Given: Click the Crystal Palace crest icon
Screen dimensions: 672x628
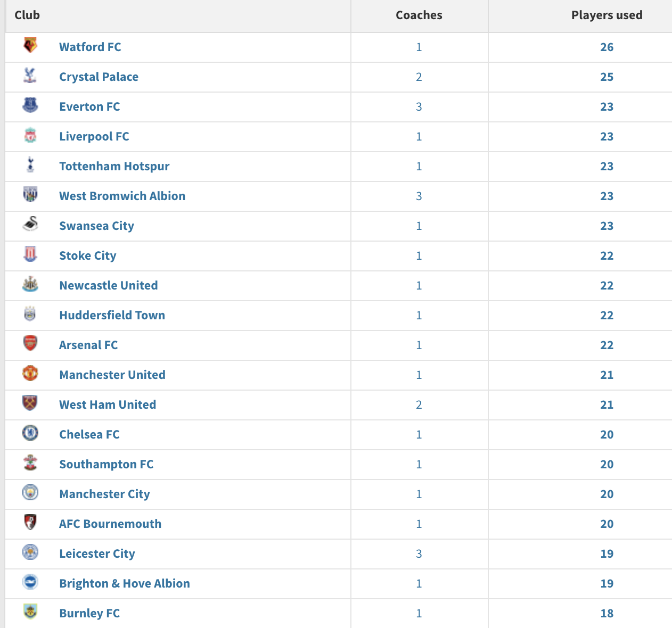Looking at the screenshot, I should [30, 76].
